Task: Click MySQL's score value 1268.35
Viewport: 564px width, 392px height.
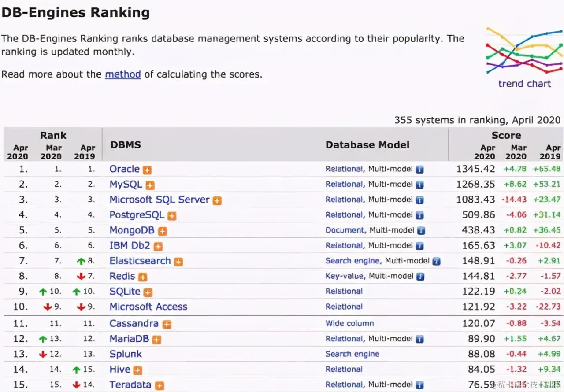Action: coord(476,185)
